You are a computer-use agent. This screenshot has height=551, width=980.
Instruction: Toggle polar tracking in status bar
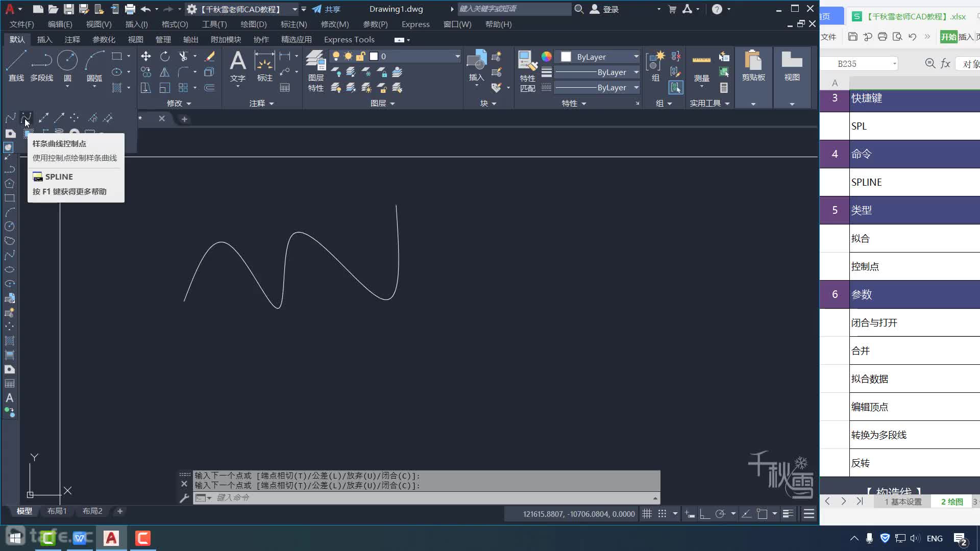pos(720,514)
